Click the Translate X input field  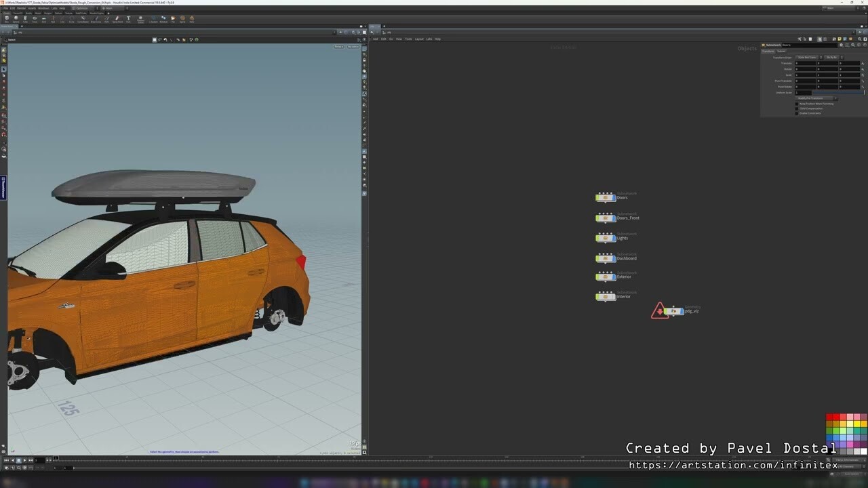[805, 63]
